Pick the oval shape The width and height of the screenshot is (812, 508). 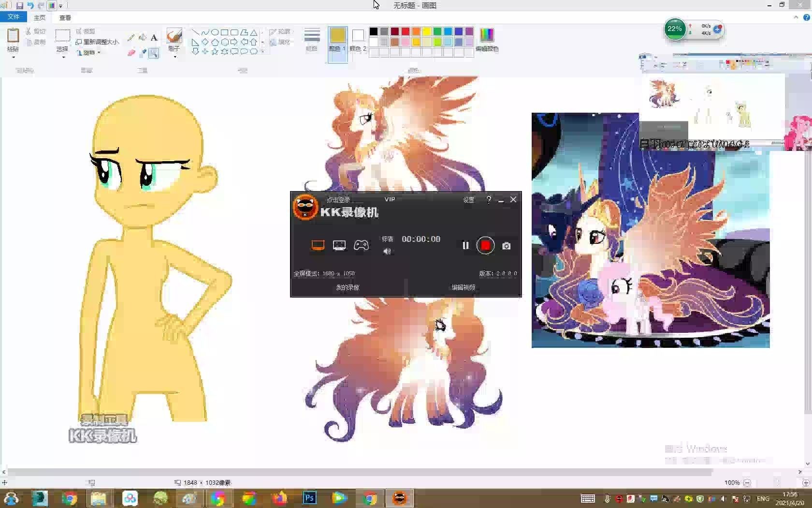(x=215, y=32)
